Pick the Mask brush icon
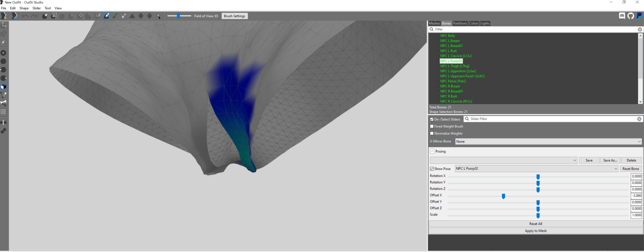This screenshot has height=252, width=644. 54,16
